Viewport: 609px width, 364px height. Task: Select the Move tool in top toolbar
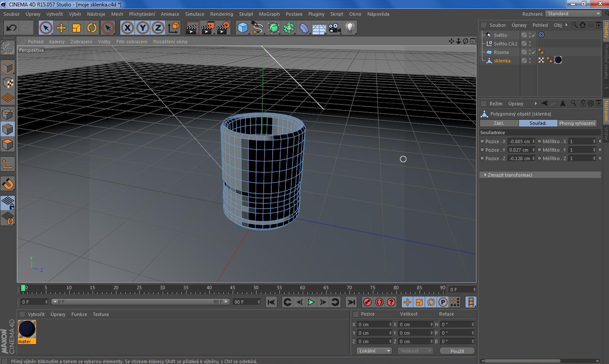pos(61,28)
